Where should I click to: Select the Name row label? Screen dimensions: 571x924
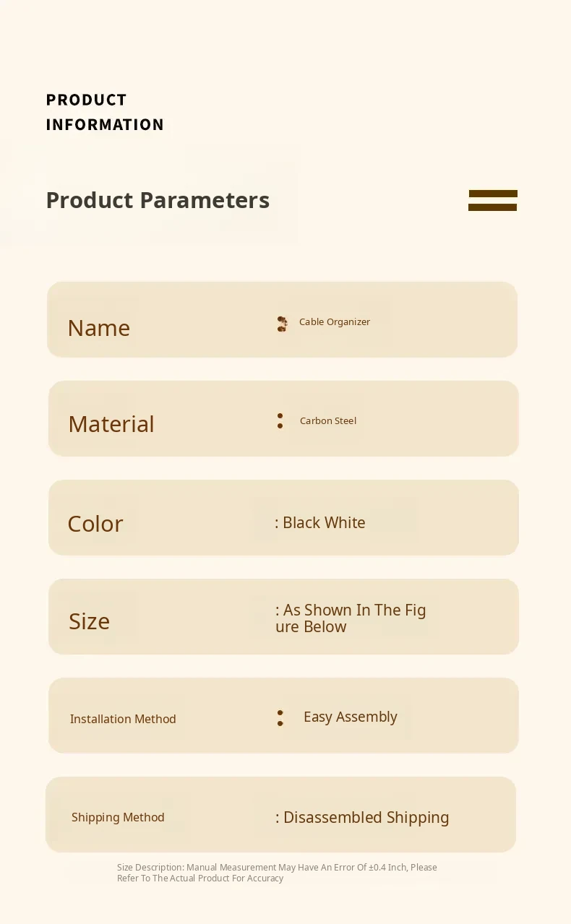pos(99,328)
